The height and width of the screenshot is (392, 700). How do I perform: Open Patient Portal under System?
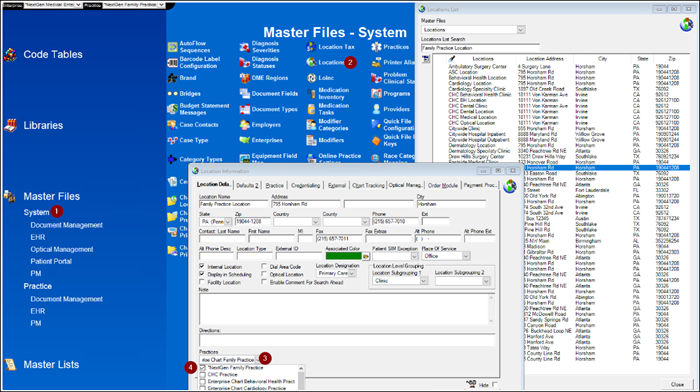click(x=51, y=262)
